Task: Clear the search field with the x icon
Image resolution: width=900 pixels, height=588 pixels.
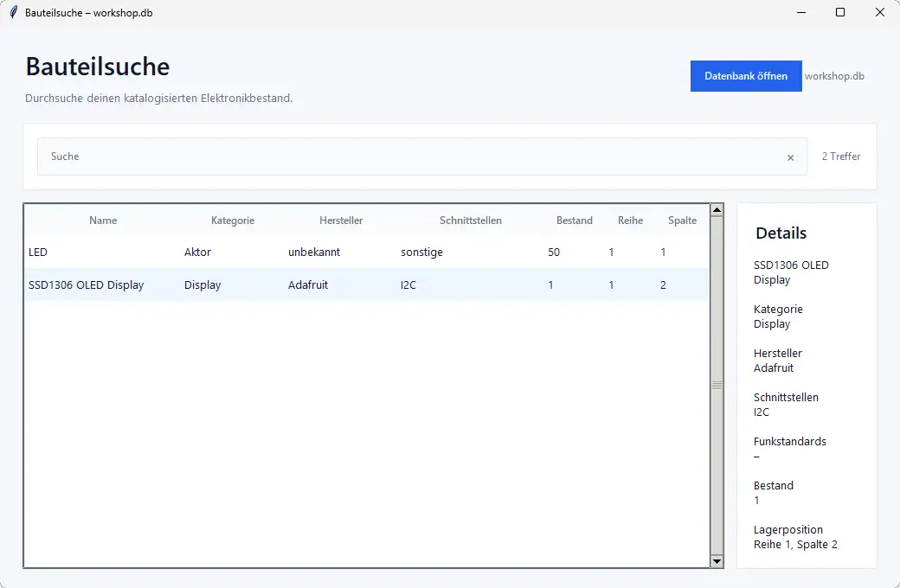Action: (x=790, y=157)
